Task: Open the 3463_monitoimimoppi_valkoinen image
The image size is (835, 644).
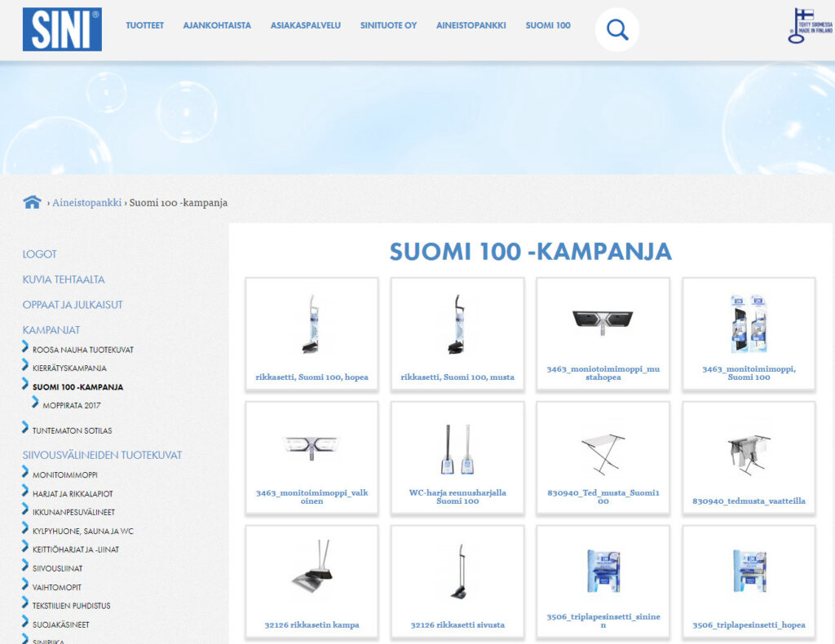Action: pos(311,447)
